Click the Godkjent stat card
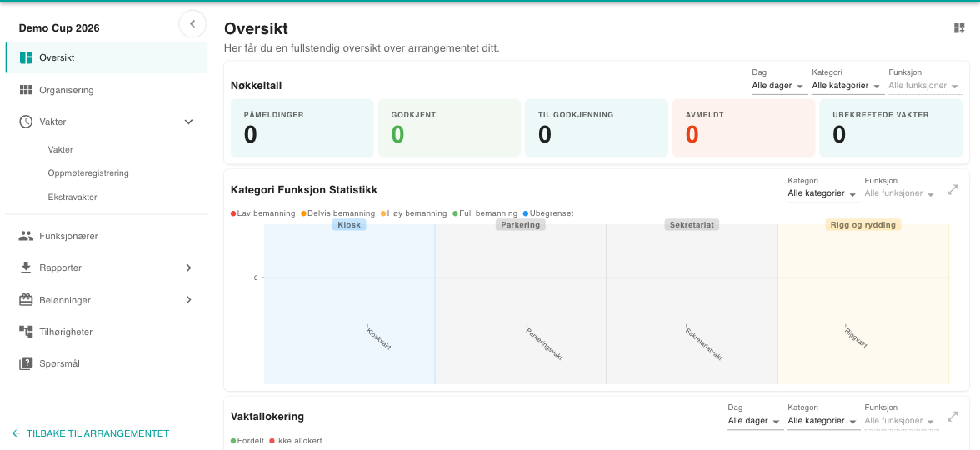 point(449,127)
